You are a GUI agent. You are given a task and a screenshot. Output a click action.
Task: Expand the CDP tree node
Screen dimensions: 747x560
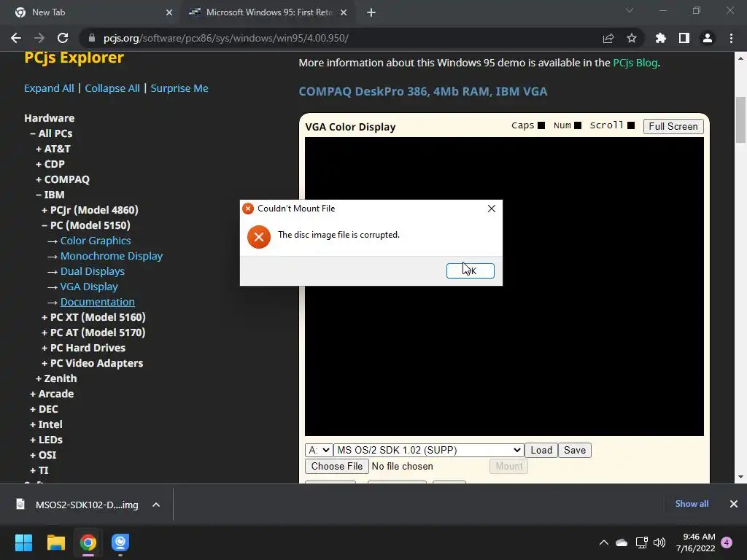[50, 164]
